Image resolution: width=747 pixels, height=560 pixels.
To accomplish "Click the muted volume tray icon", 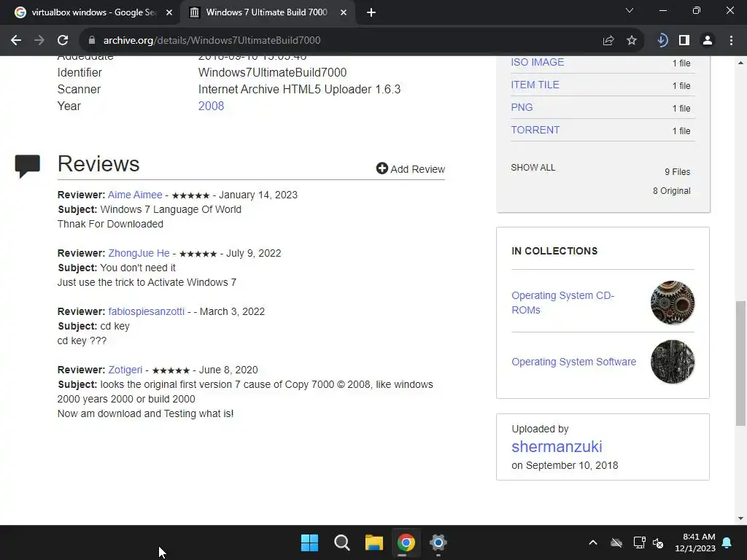I will (x=658, y=542).
